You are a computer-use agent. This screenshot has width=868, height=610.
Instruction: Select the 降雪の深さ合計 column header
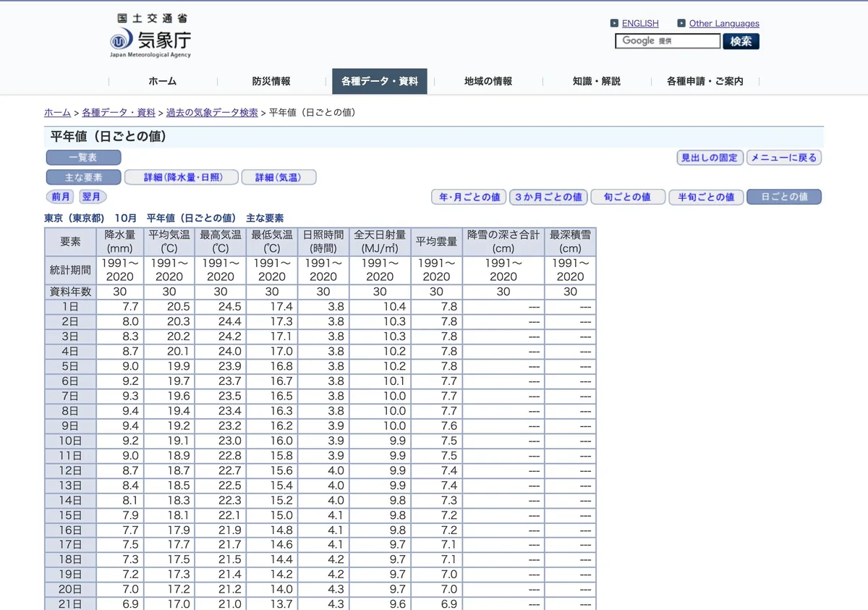pos(503,242)
